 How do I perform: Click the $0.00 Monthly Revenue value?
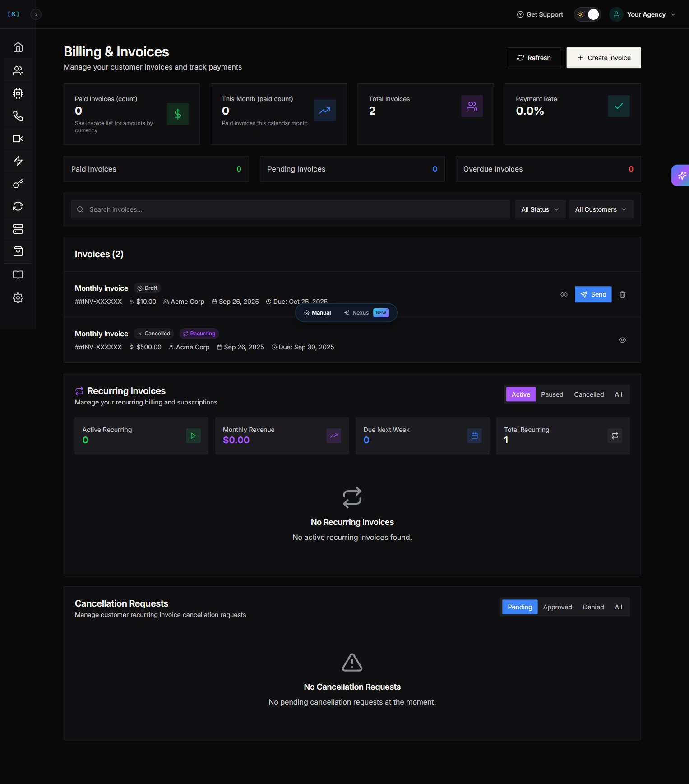click(x=236, y=440)
